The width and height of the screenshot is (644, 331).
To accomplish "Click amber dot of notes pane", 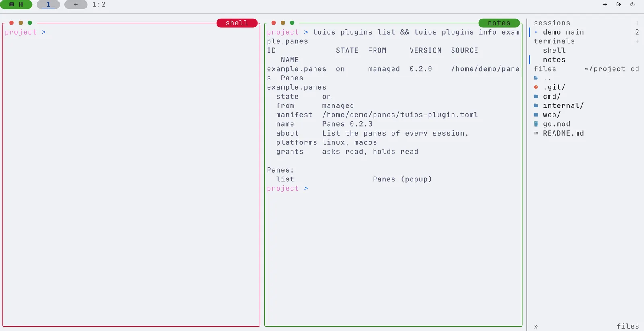I will tap(283, 23).
